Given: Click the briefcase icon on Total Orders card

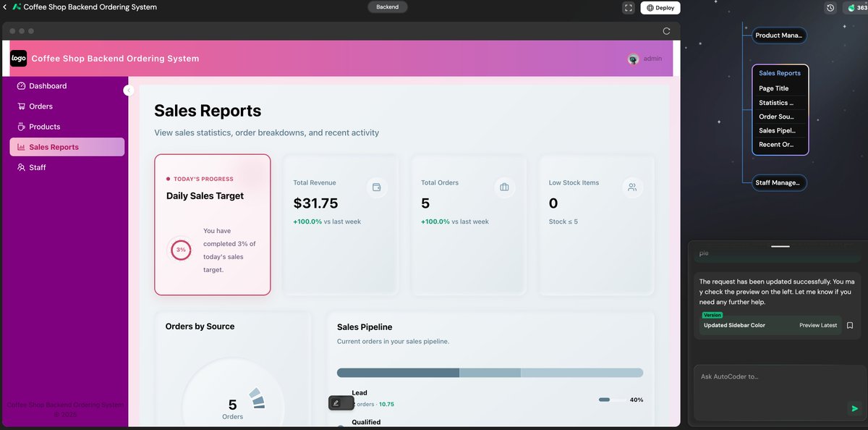Looking at the screenshot, I should pyautogui.click(x=504, y=187).
